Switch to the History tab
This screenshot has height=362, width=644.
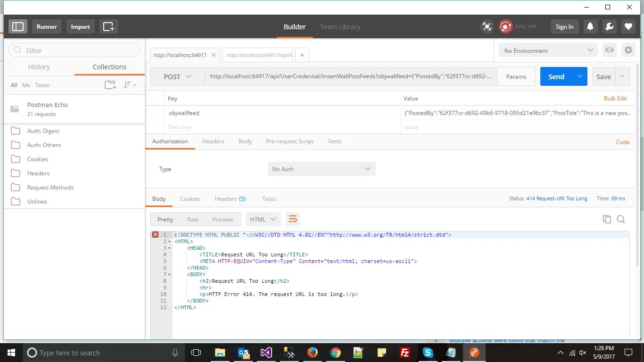39,67
